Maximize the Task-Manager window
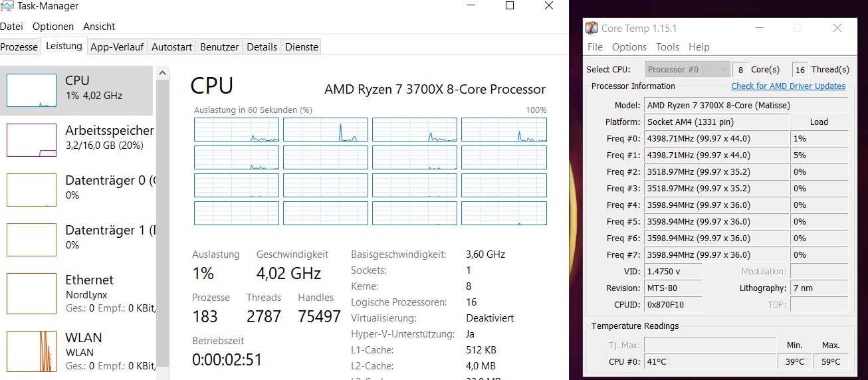 point(510,6)
